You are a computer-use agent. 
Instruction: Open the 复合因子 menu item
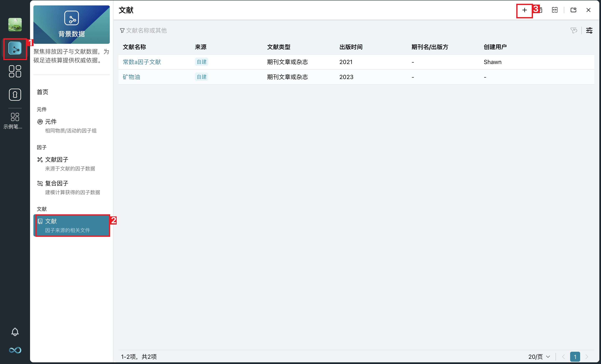[x=57, y=183]
